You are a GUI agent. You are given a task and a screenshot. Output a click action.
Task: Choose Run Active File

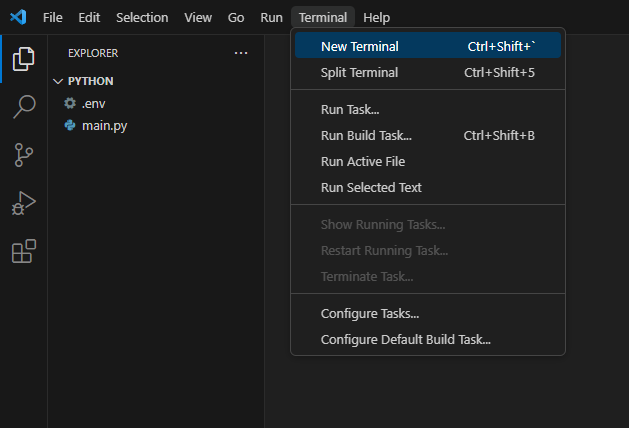click(x=362, y=161)
